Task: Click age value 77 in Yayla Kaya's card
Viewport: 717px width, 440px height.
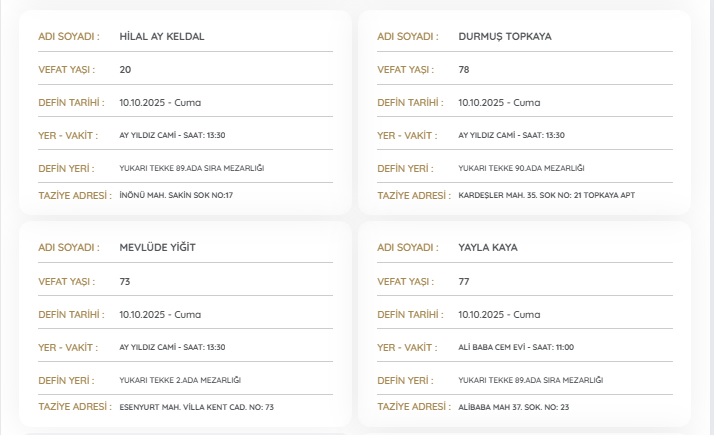Action: pos(464,281)
